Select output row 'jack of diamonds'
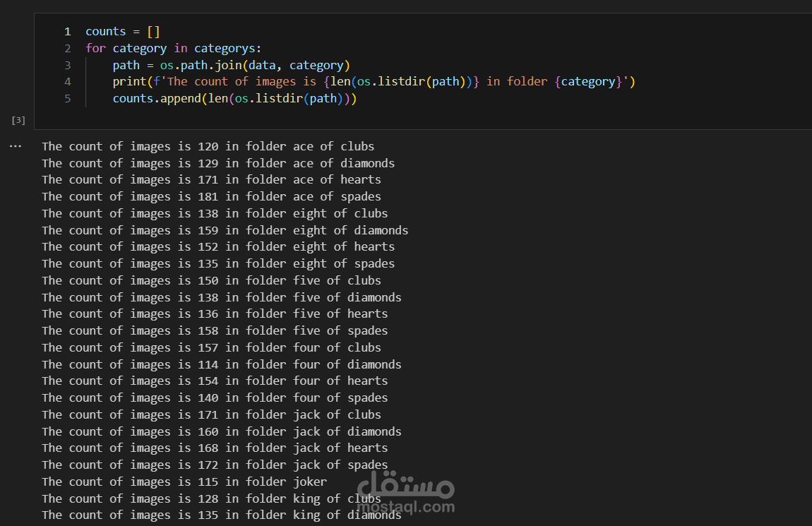 point(222,431)
